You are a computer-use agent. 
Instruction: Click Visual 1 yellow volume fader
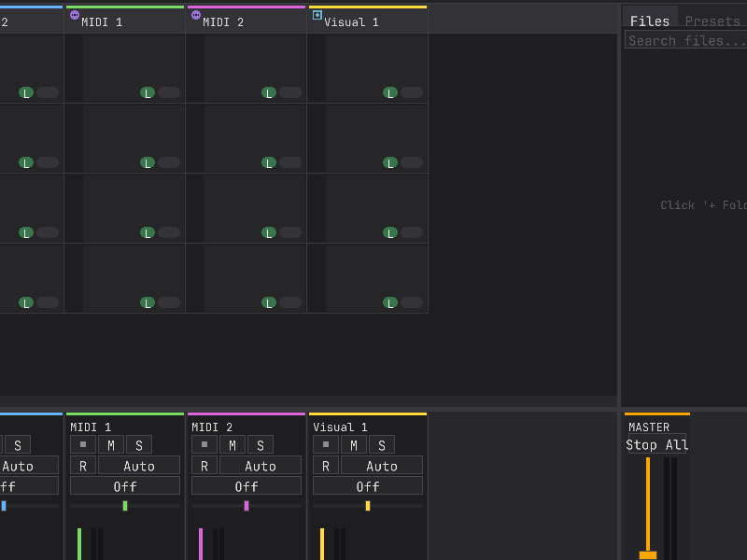point(322,544)
